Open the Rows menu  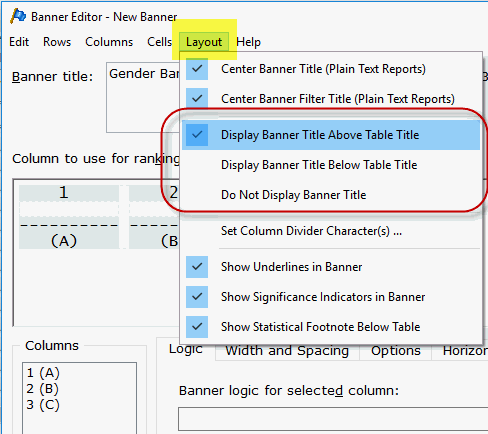pos(57,42)
